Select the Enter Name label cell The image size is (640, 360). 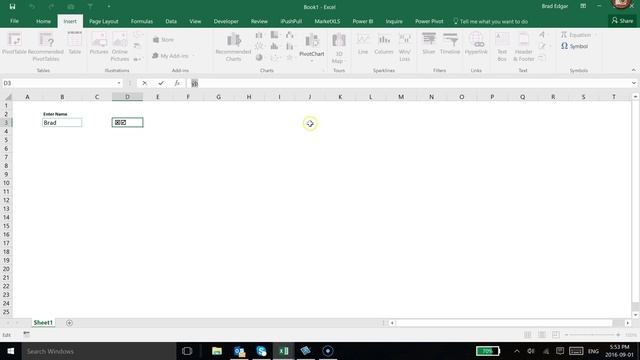point(62,114)
